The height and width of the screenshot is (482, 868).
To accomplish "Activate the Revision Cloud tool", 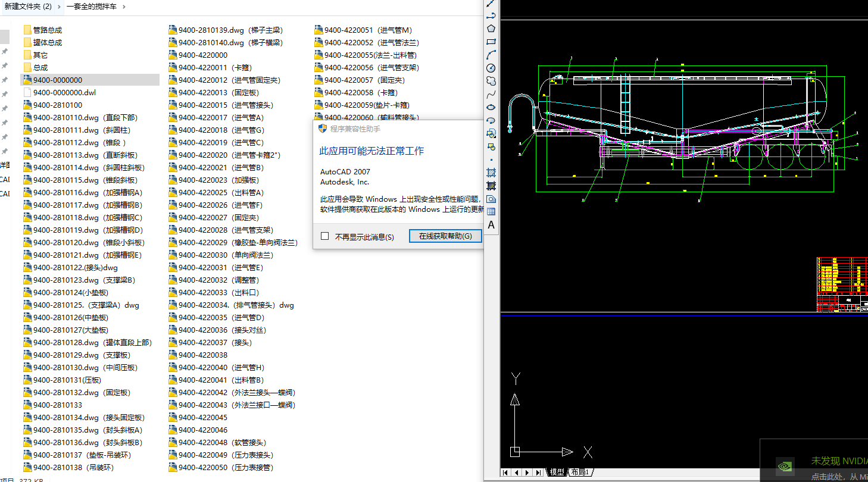I will 491,81.
